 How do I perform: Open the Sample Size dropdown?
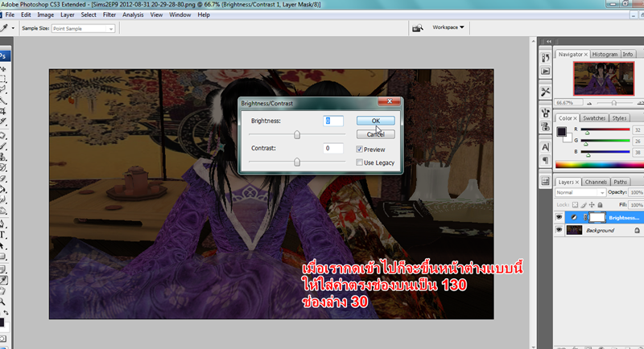[83, 29]
